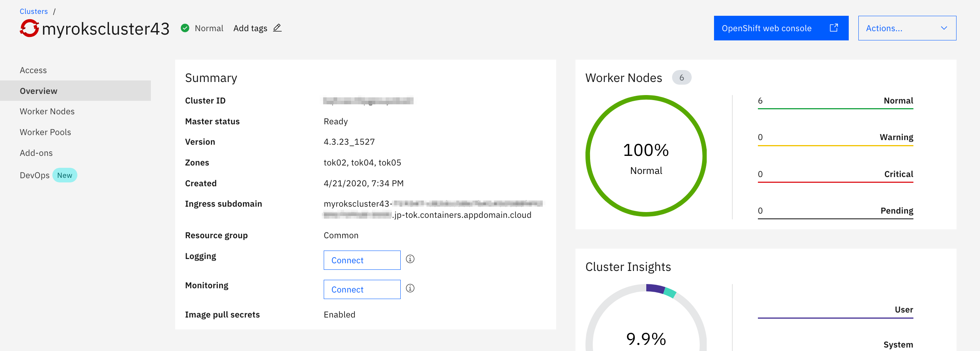
Task: Click the OpenShift logo icon beside cluster name
Action: click(x=29, y=28)
